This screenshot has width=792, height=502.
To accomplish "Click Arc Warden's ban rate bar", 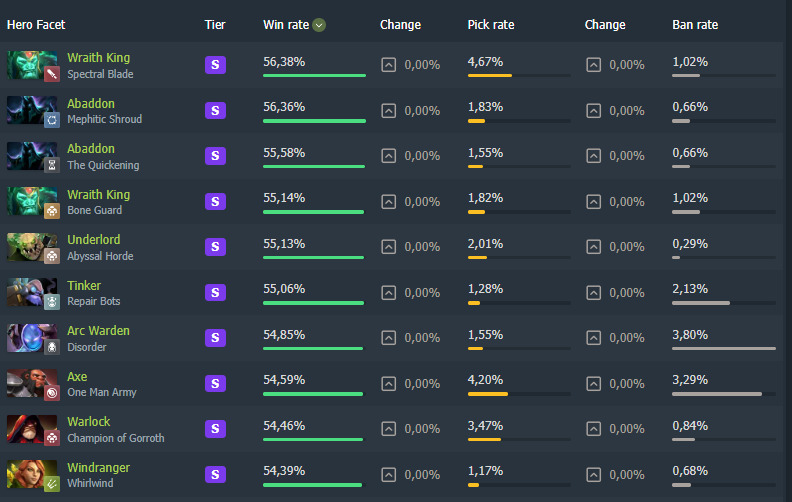I will (724, 348).
